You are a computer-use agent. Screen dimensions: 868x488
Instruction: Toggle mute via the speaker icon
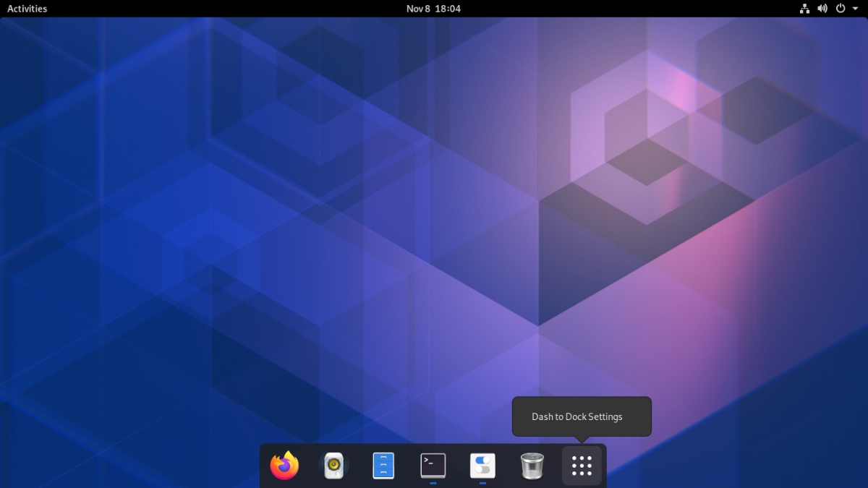click(822, 9)
